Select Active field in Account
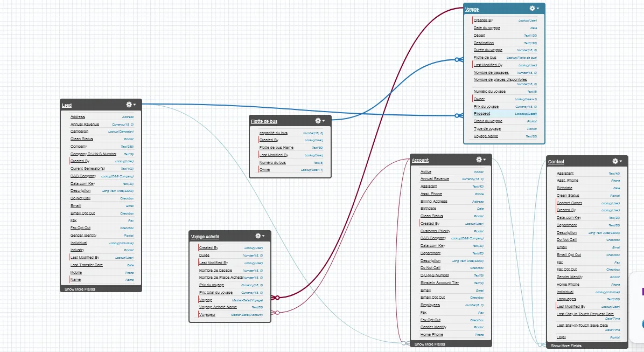 (x=452, y=171)
